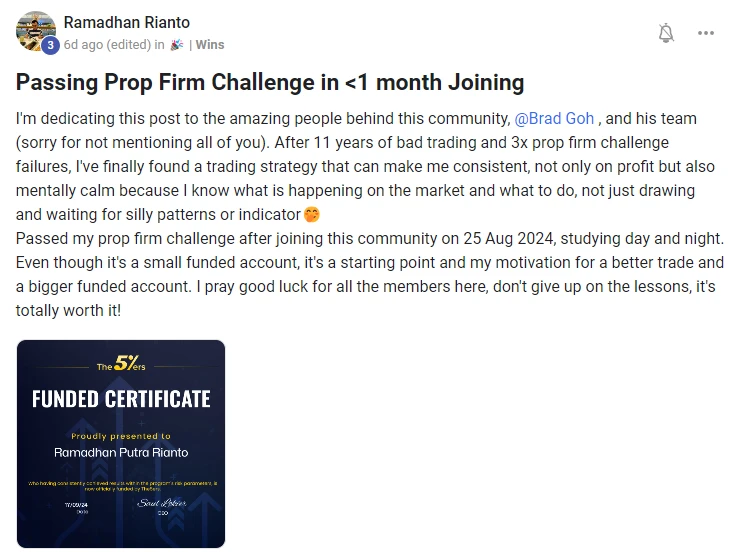Toggle the notification bell for this post

click(x=666, y=33)
